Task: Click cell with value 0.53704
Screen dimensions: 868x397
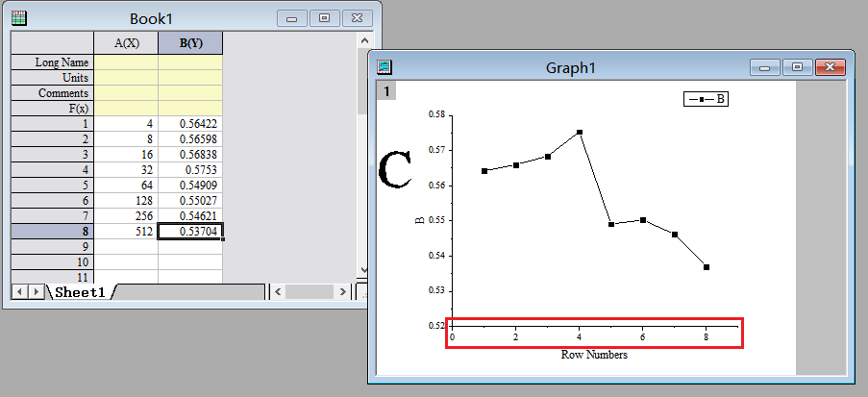Action: (190, 232)
